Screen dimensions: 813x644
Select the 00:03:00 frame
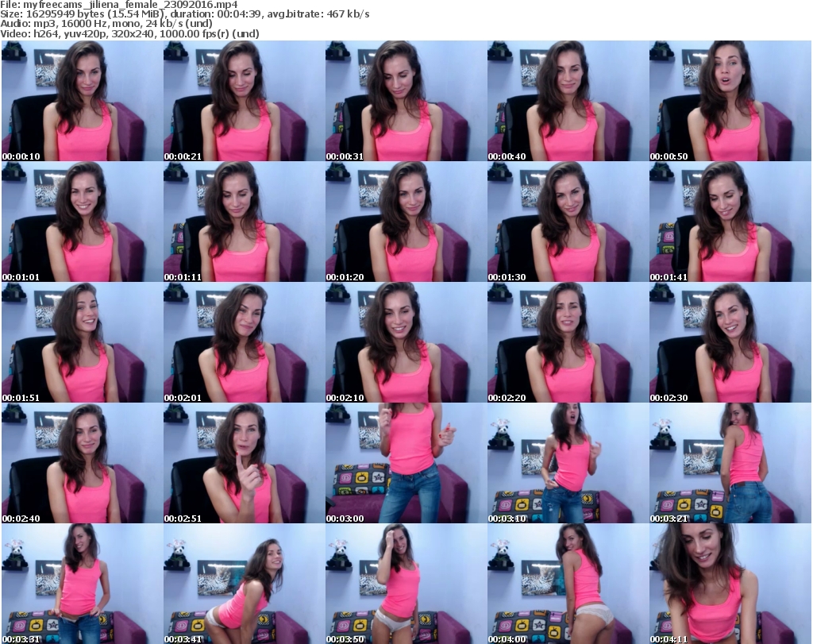[x=406, y=463]
